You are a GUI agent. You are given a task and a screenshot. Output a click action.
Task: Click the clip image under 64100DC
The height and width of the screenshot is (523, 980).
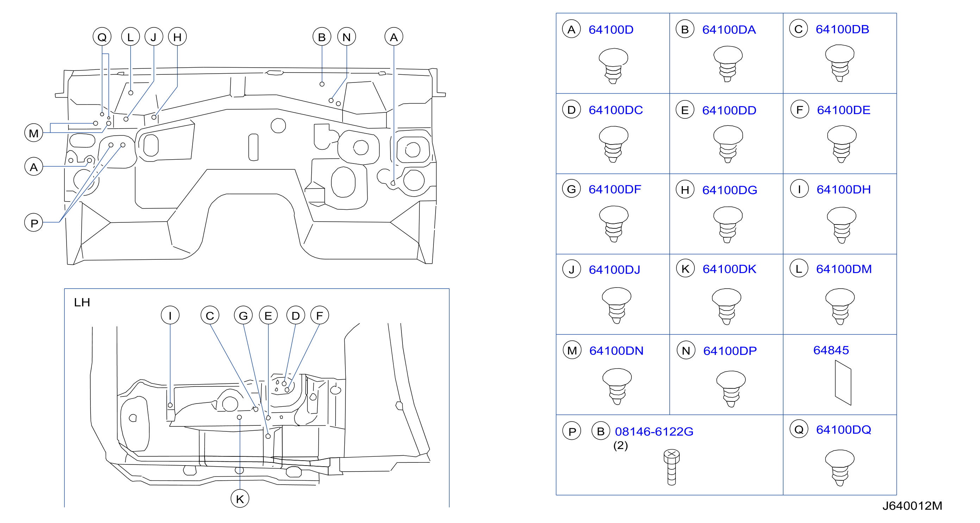pyautogui.click(x=613, y=144)
